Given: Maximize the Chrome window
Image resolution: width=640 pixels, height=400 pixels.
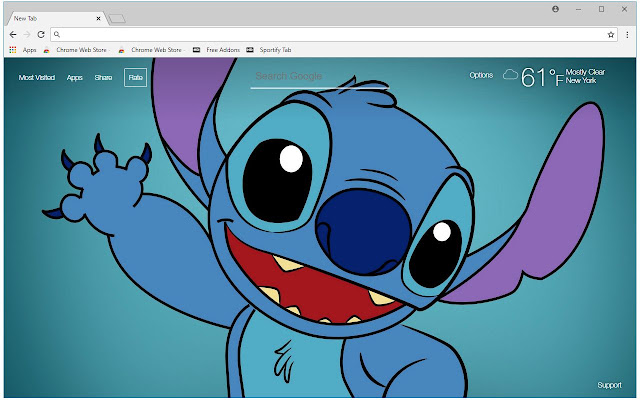Looking at the screenshot, I should [601, 9].
